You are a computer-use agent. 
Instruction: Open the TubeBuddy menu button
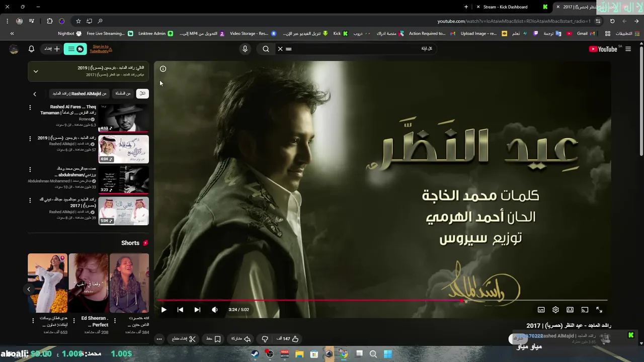pyautogui.click(x=75, y=49)
